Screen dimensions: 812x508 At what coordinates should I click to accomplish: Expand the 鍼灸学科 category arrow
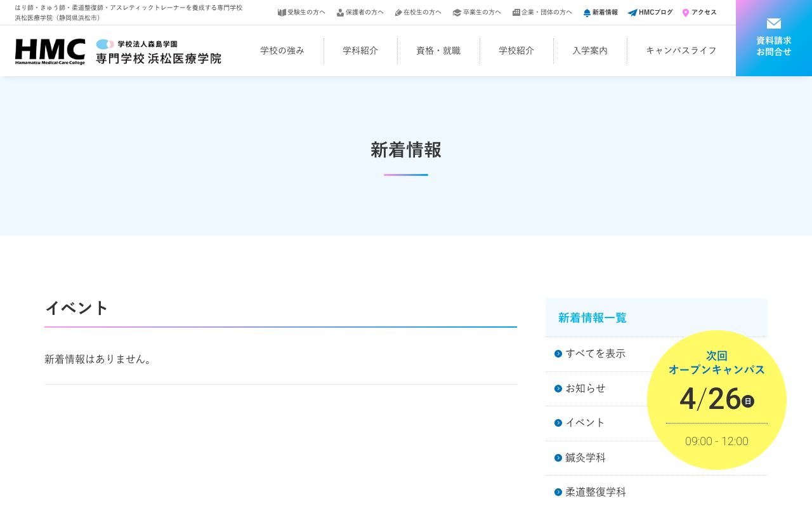558,457
